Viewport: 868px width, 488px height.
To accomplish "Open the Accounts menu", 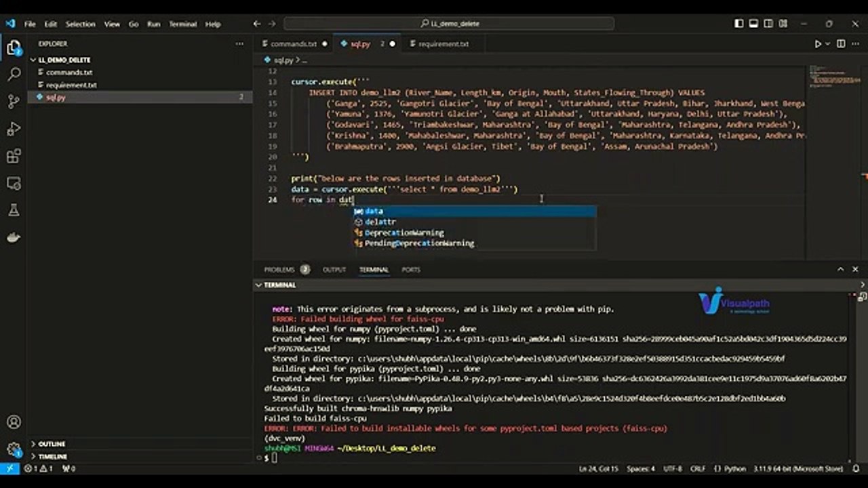I will [14, 422].
